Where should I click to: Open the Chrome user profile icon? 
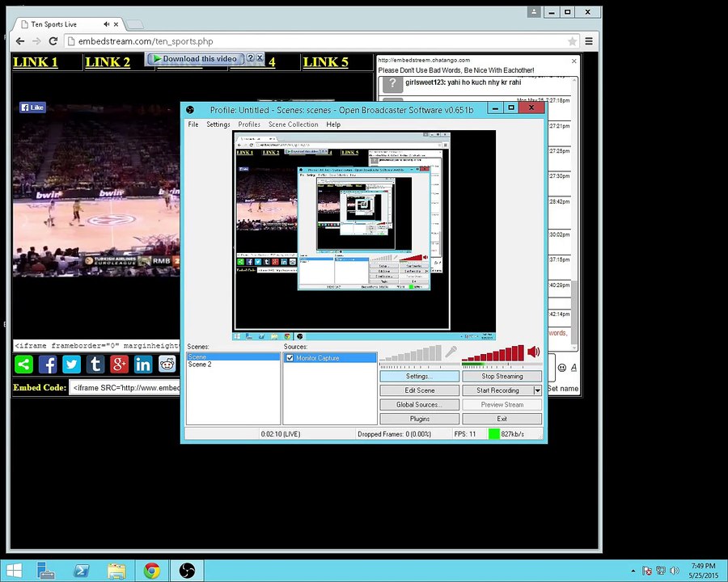[x=534, y=12]
